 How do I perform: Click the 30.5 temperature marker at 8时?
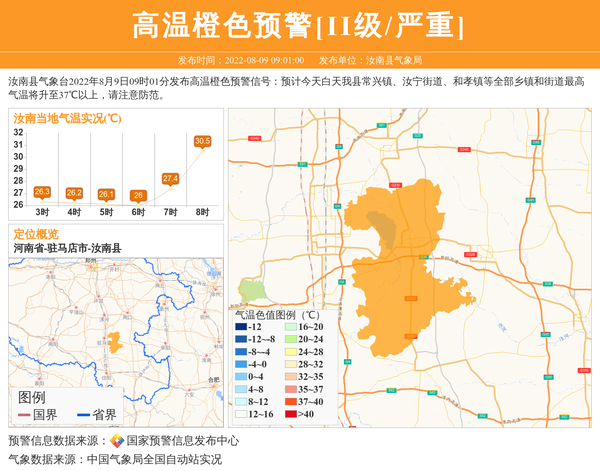[202, 142]
